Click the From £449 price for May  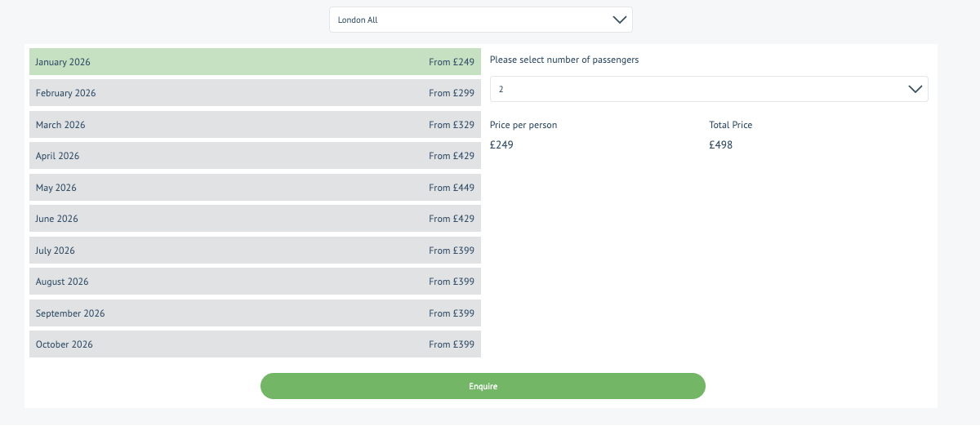451,188
